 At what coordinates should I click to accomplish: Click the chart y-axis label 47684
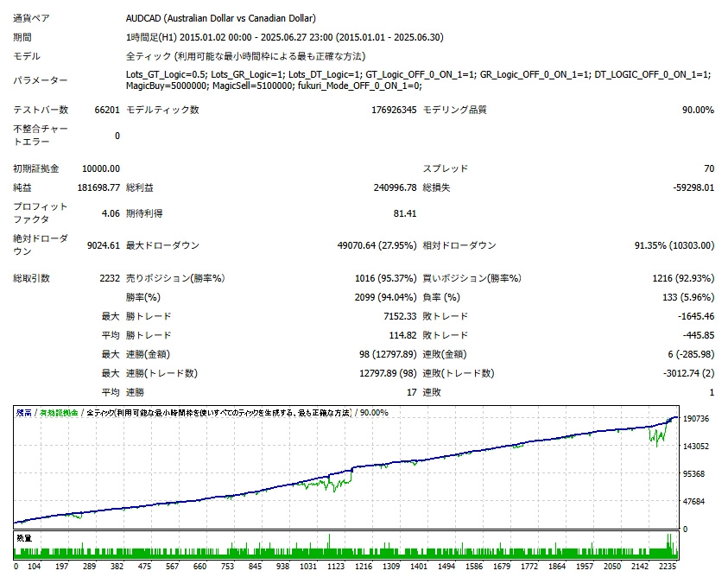coord(694,501)
